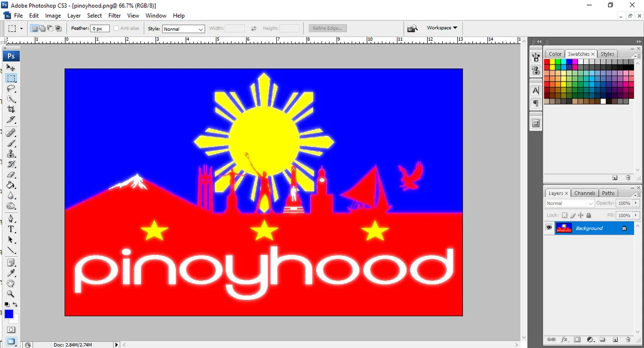Toggle lock transparent pixels

pyautogui.click(x=565, y=216)
